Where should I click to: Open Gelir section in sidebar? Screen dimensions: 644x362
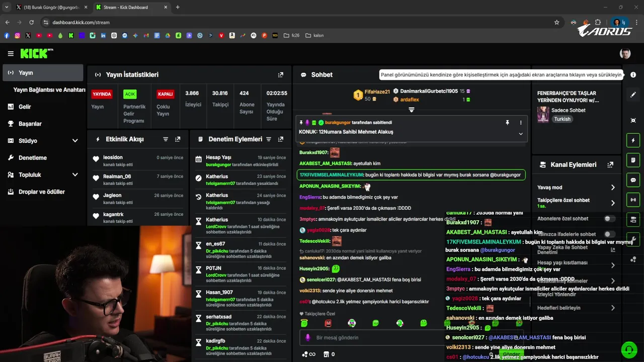pos(25,107)
